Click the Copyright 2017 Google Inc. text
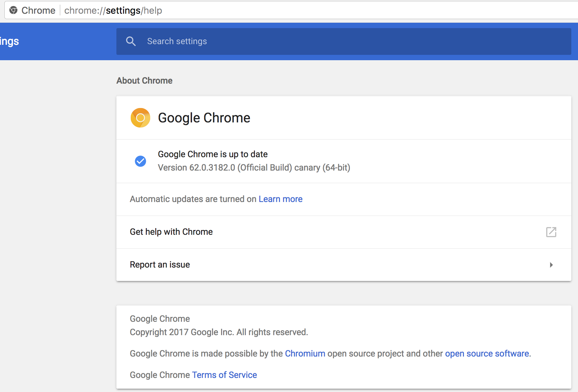 click(219, 332)
